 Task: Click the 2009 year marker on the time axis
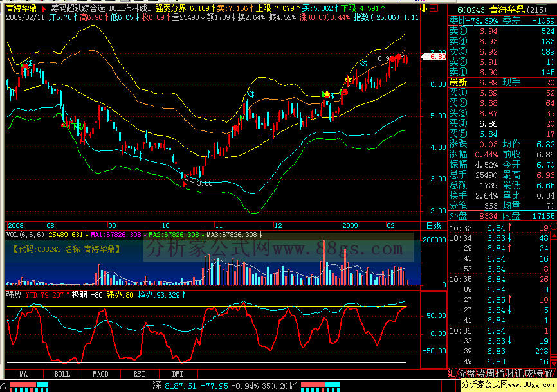point(350,226)
